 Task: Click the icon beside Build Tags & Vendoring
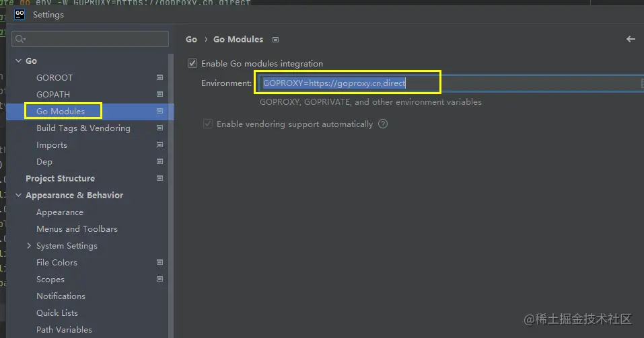(159, 128)
